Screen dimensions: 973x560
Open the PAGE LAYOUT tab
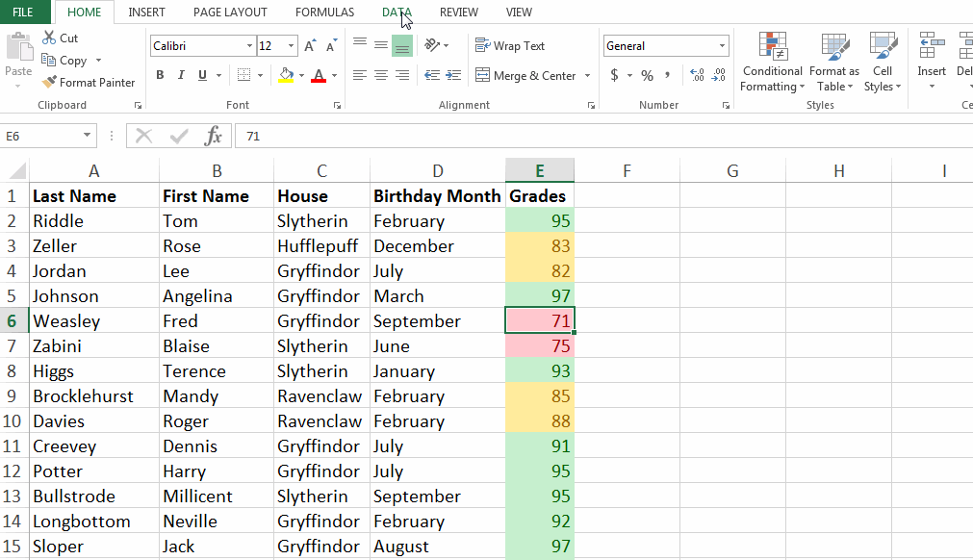[230, 13]
